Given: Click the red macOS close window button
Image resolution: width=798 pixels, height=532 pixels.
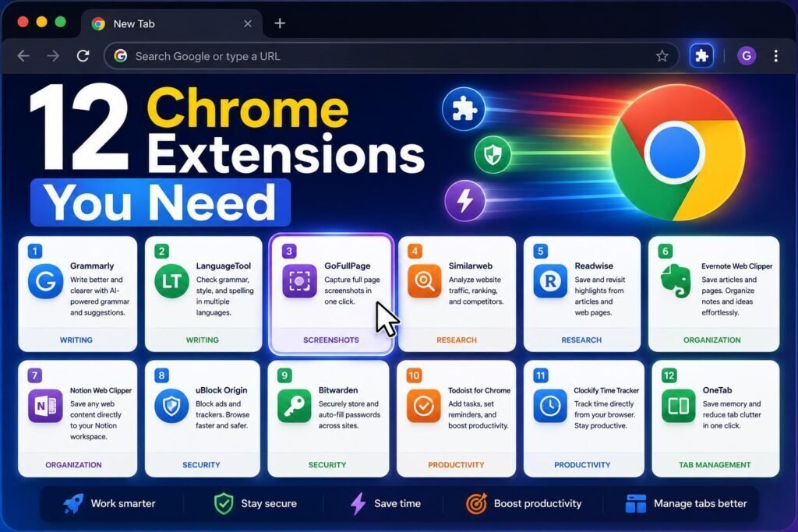Looking at the screenshot, I should click(23, 22).
